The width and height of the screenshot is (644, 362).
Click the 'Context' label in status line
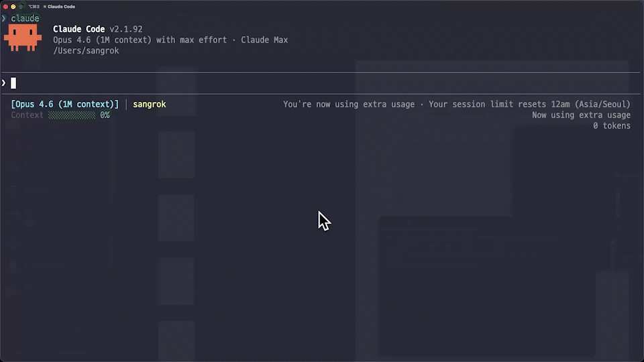(x=27, y=115)
